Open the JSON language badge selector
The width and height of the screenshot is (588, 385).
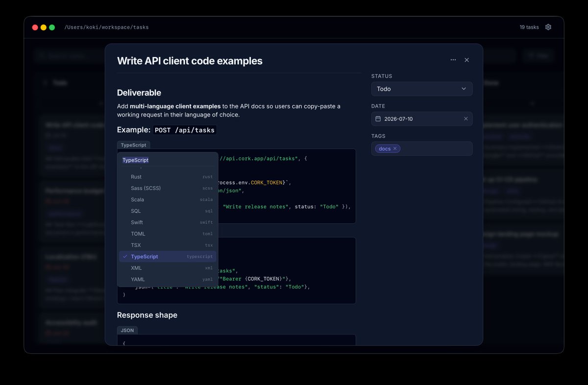tap(127, 330)
